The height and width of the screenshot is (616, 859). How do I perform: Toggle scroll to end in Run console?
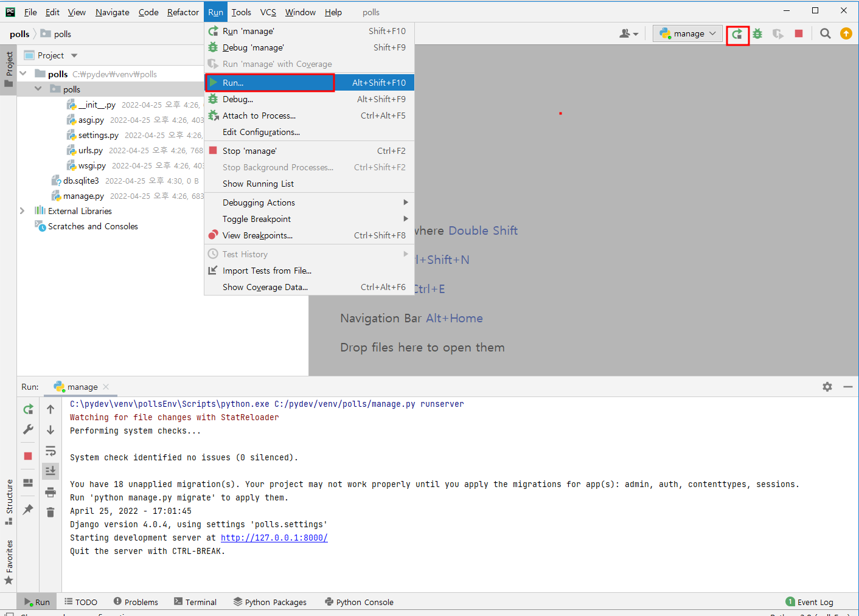point(50,471)
